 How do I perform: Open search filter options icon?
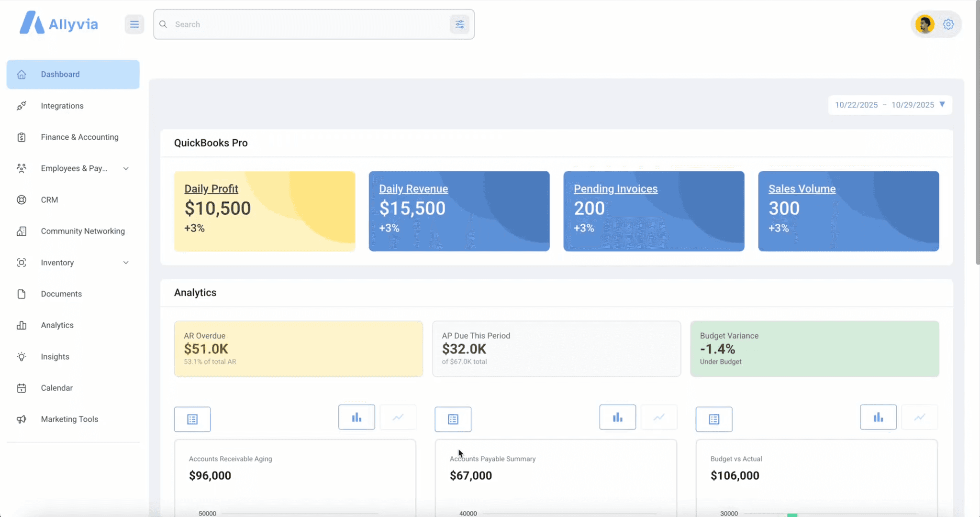coord(459,24)
